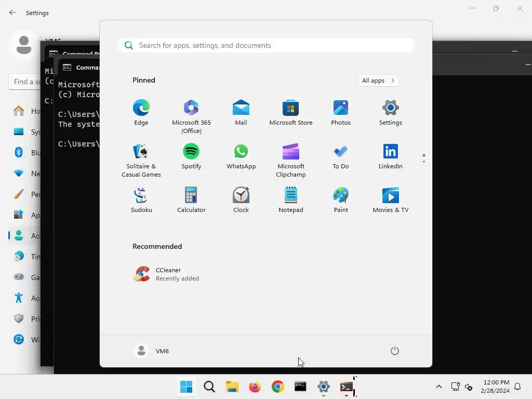Viewport: 532px width, 399px height.
Task: Open Spotify
Action: 191,156
